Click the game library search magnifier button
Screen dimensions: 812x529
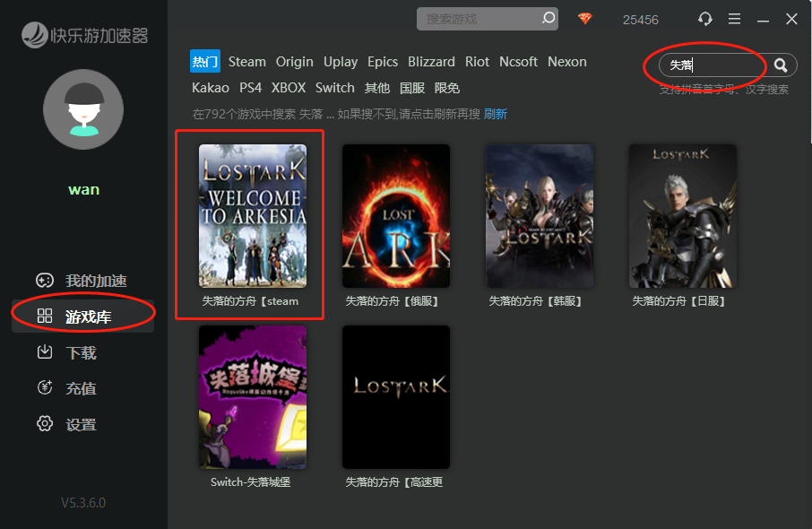point(781,65)
